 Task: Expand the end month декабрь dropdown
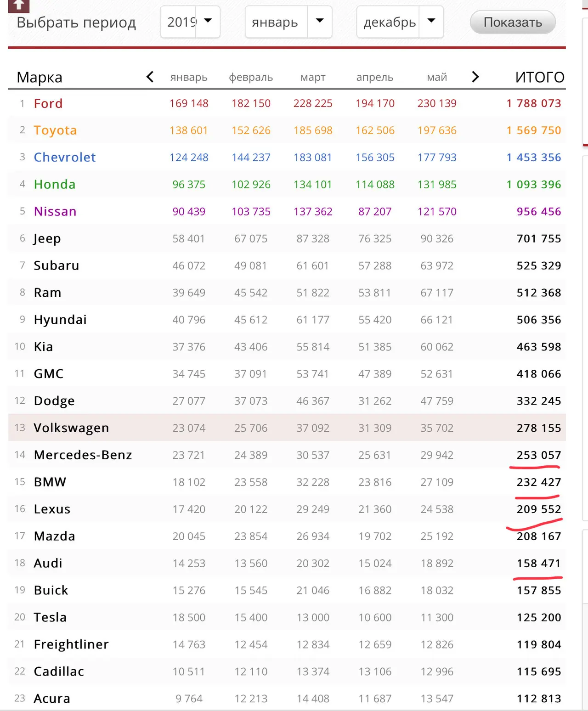(400, 22)
